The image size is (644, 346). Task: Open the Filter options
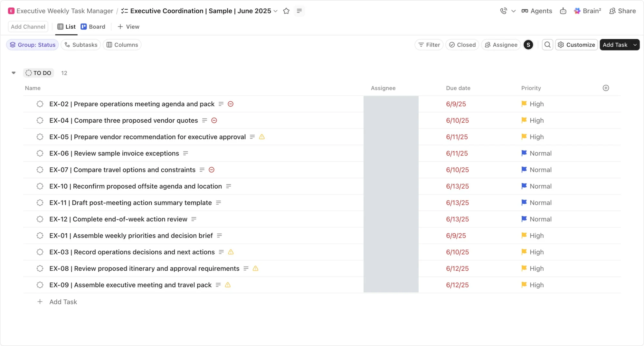pos(429,45)
